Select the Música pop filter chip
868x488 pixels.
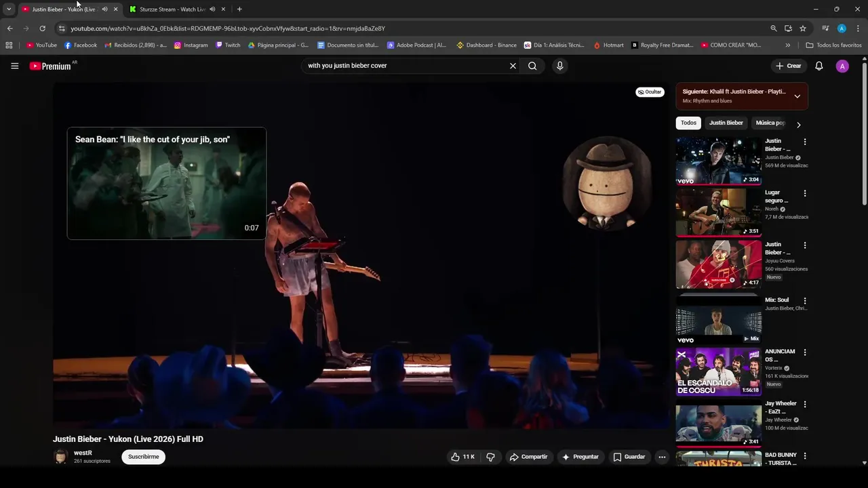(x=770, y=123)
